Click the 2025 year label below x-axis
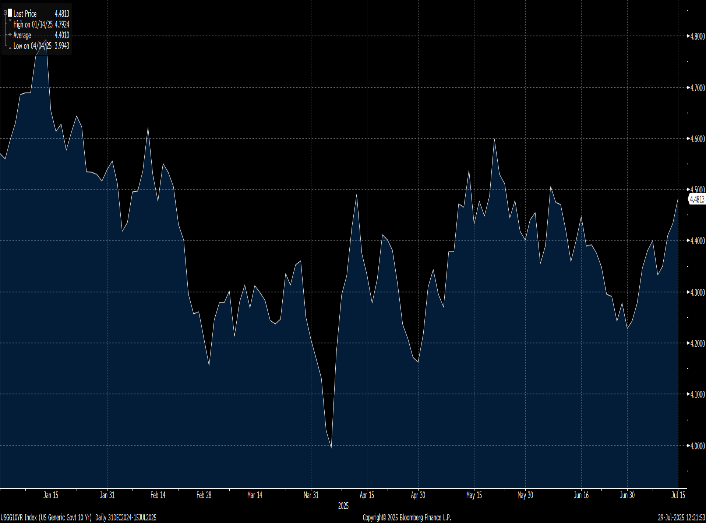This screenshot has width=706, height=523. tap(345, 505)
